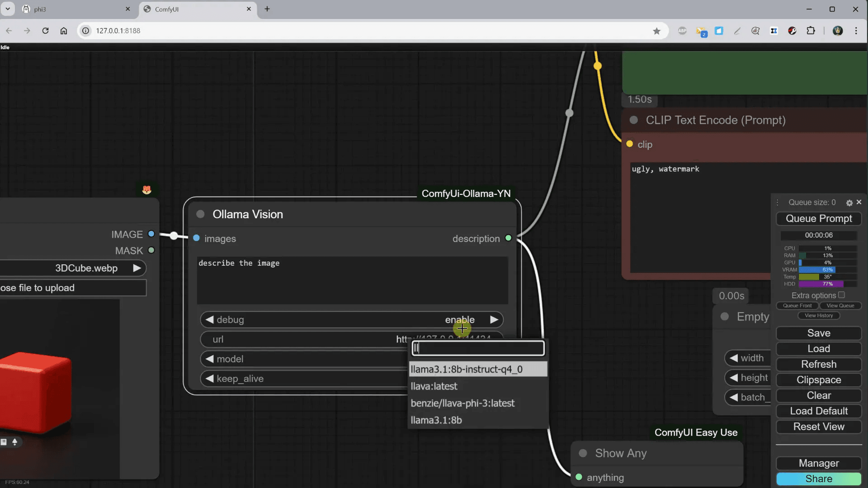868x488 pixels.
Task: Click the description output dot on Ollama Vision
Action: pos(508,239)
